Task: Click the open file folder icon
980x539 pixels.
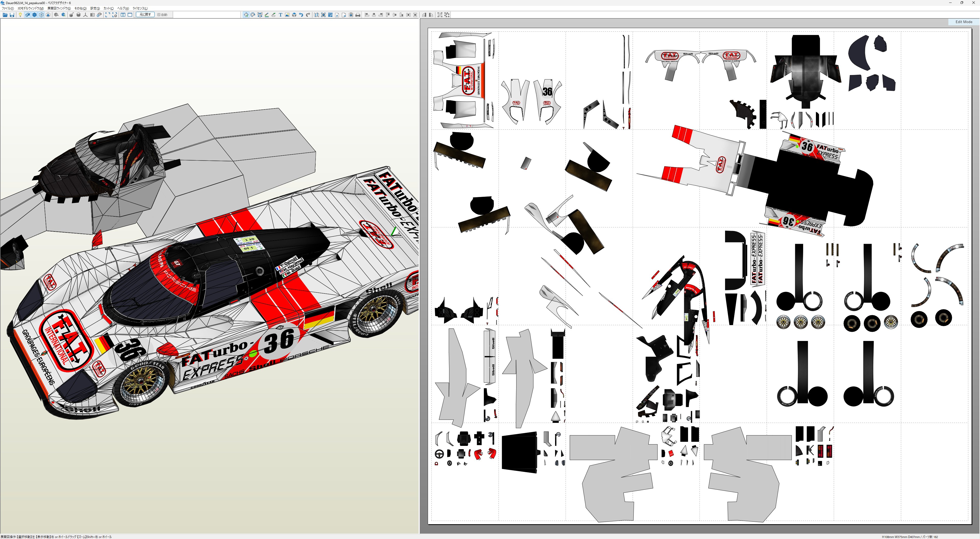Action: pyautogui.click(x=5, y=15)
